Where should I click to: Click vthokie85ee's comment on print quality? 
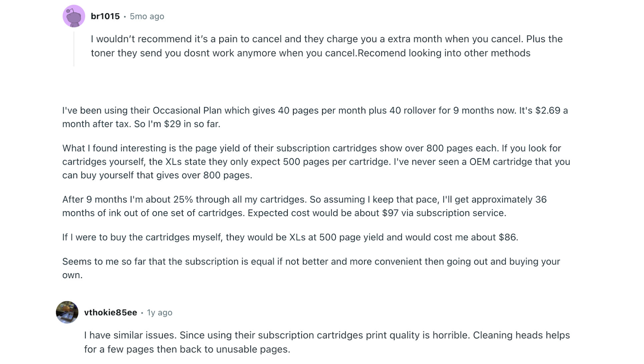(327, 342)
